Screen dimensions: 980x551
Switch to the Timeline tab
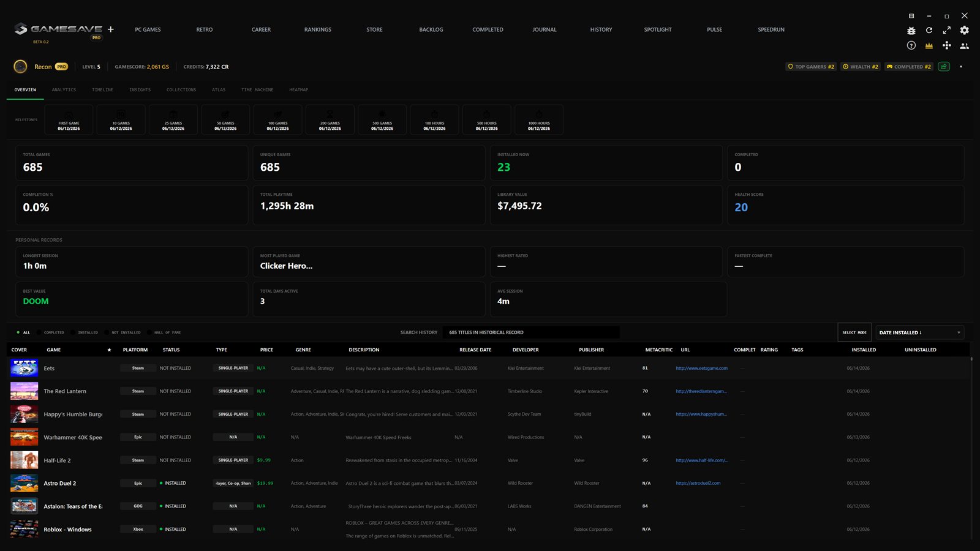pyautogui.click(x=102, y=90)
